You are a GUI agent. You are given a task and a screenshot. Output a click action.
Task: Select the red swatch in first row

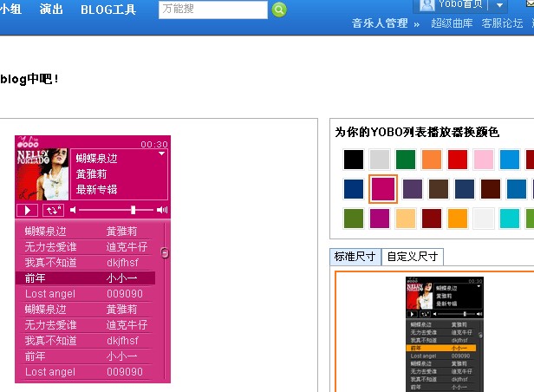click(458, 160)
